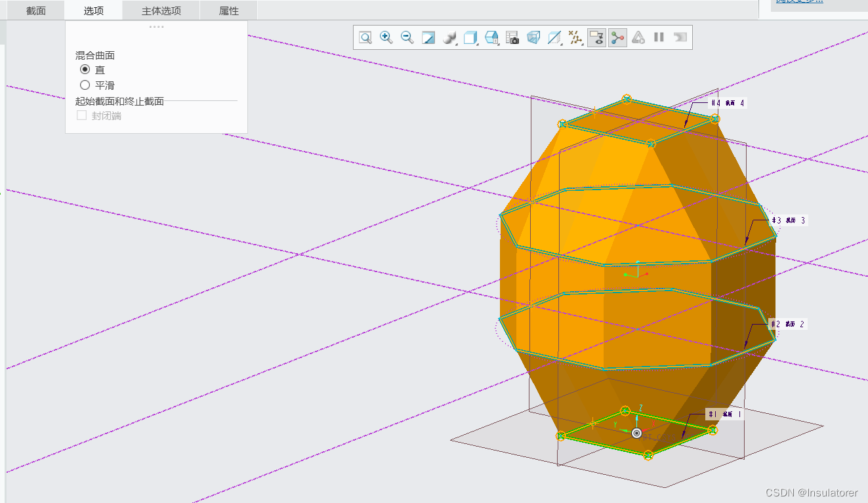Toggle the perspective view icon
This screenshot has width=868, height=503.
[533, 38]
